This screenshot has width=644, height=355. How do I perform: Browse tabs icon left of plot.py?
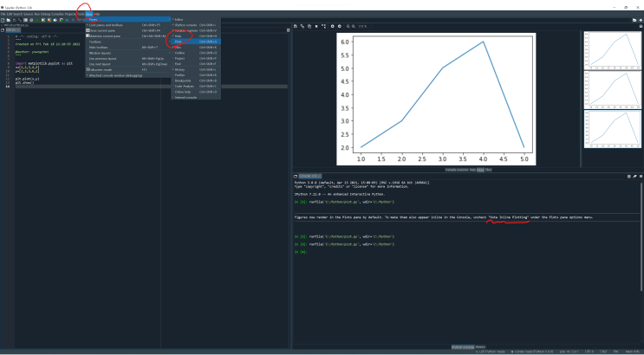3,30
